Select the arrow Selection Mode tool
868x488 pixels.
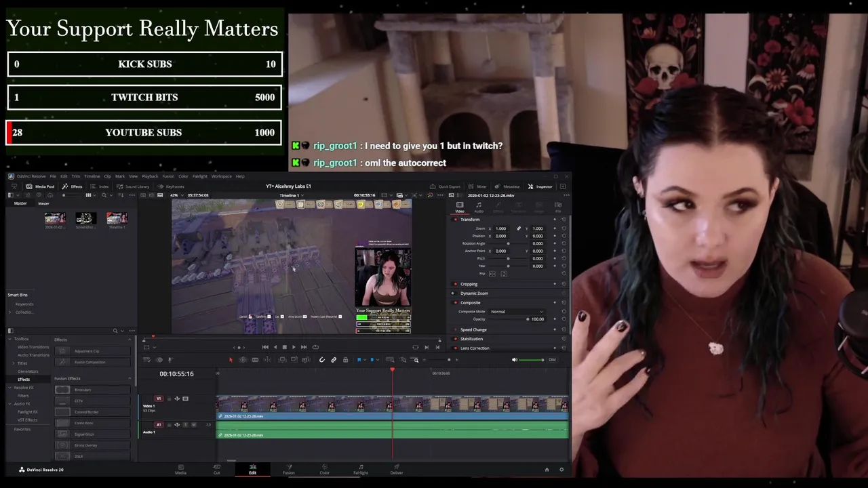coord(231,360)
